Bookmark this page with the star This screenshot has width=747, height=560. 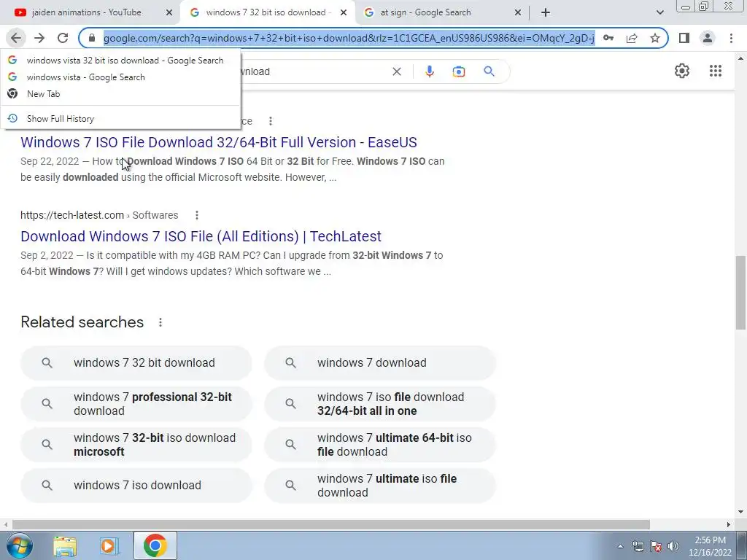click(655, 38)
